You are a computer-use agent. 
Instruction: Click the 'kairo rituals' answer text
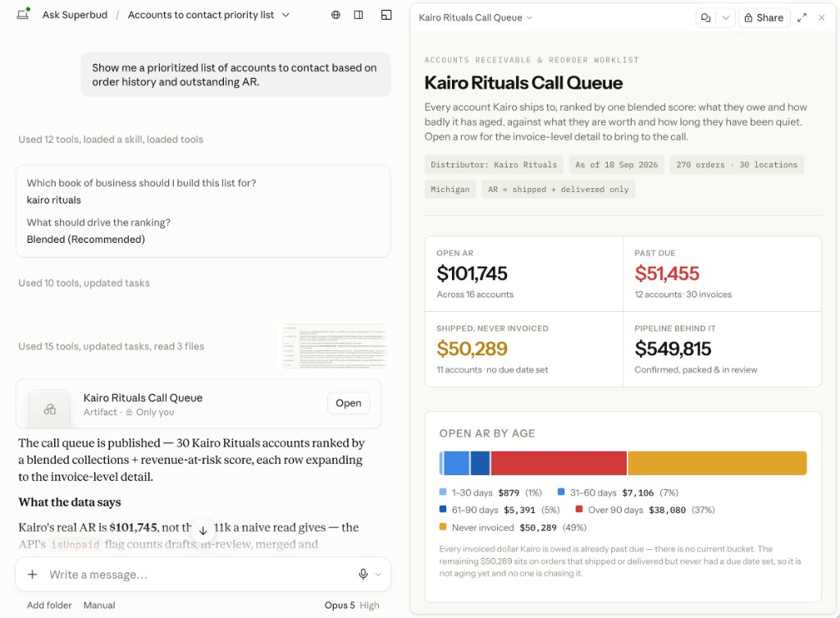tap(53, 200)
